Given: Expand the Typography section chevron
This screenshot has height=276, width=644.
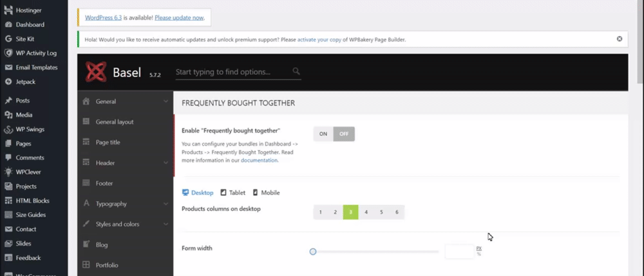Looking at the screenshot, I should (x=166, y=204).
